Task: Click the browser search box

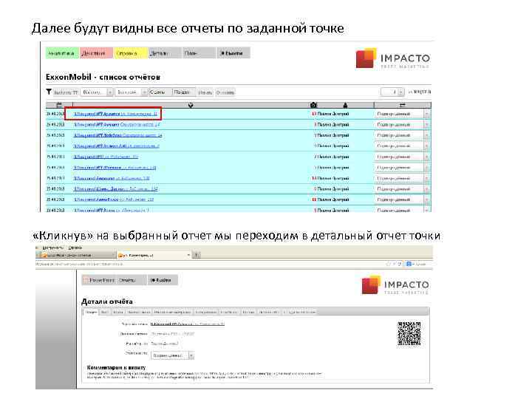Action: point(419,264)
